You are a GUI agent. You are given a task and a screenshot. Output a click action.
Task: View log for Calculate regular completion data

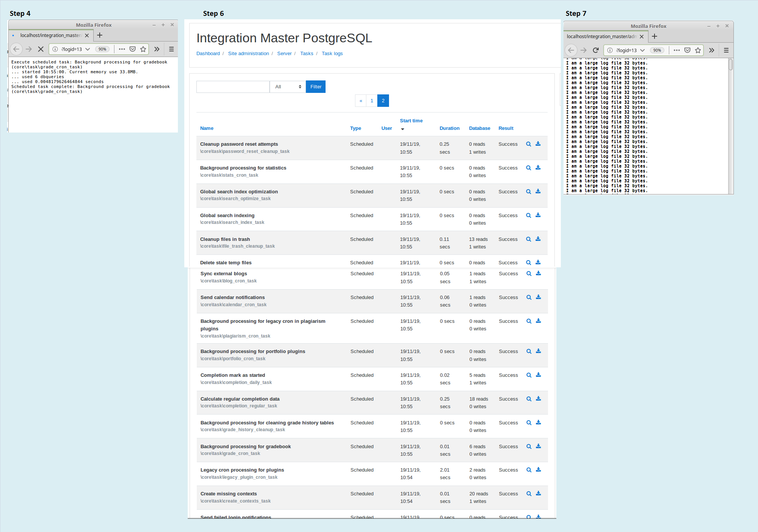click(529, 399)
